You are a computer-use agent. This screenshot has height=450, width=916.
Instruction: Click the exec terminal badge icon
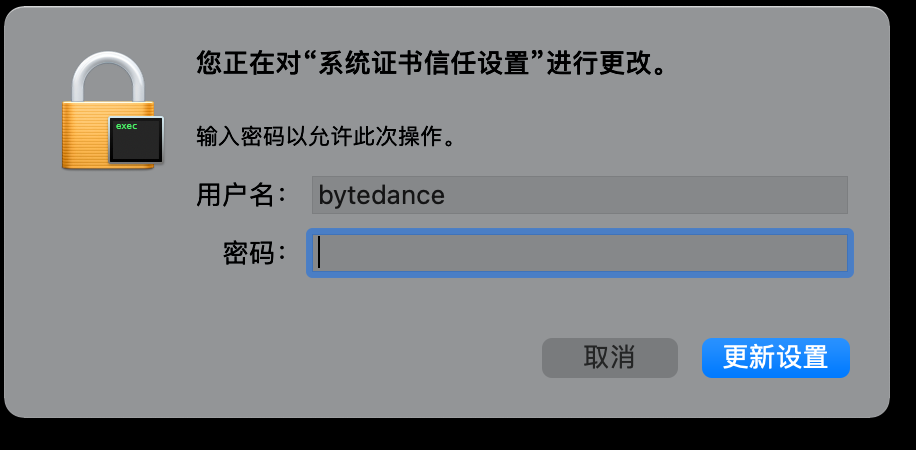coord(136,140)
